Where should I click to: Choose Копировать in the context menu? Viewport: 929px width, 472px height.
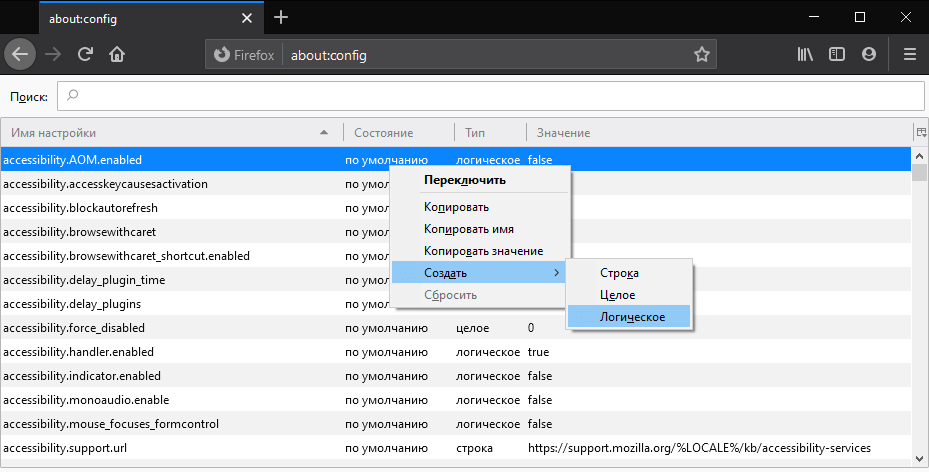pos(479,207)
